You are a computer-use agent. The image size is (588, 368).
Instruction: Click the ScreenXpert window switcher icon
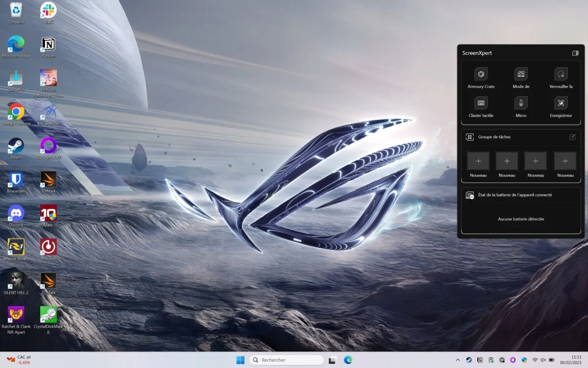click(576, 53)
